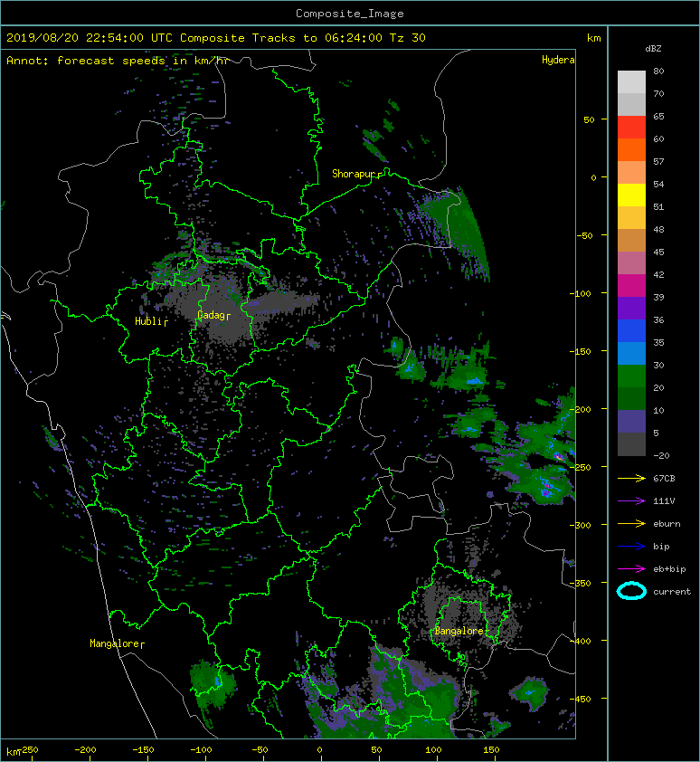Click the bip legend label

click(662, 547)
